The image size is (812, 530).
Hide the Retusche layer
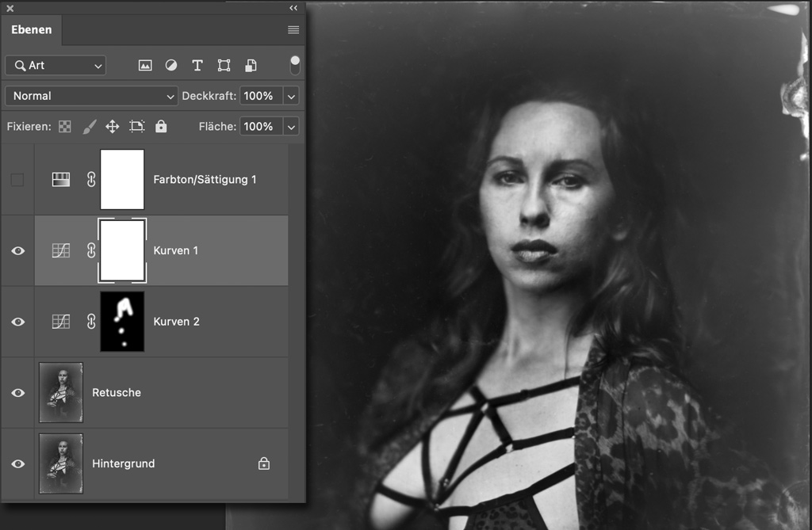tap(17, 393)
